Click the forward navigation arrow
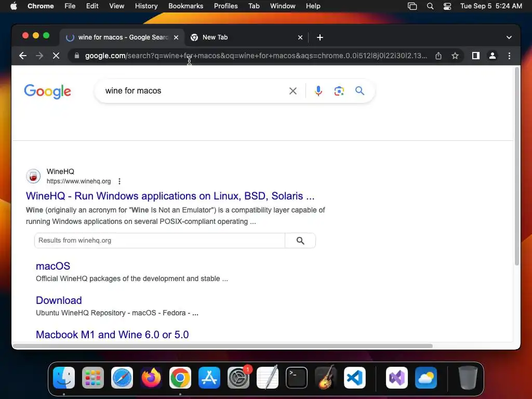This screenshot has width=532, height=399. pyautogui.click(x=39, y=56)
